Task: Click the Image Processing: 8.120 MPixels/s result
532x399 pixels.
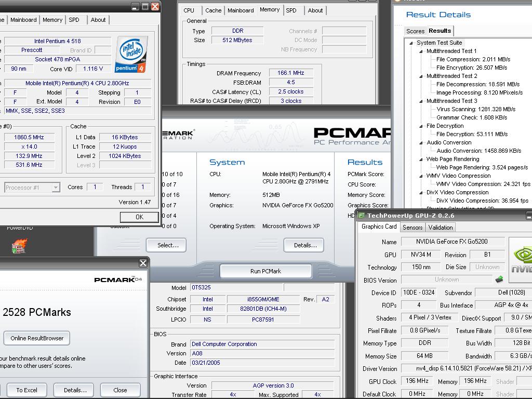Action: 480,92
